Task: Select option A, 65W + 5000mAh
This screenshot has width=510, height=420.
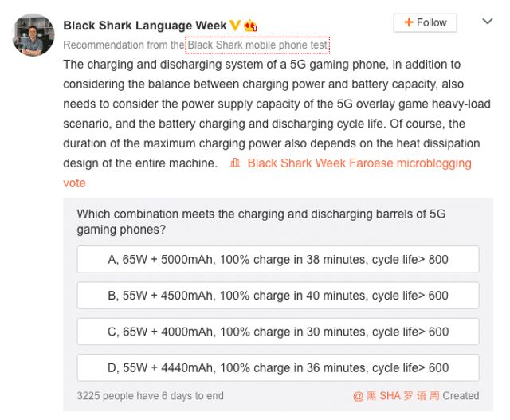Action: click(x=278, y=259)
